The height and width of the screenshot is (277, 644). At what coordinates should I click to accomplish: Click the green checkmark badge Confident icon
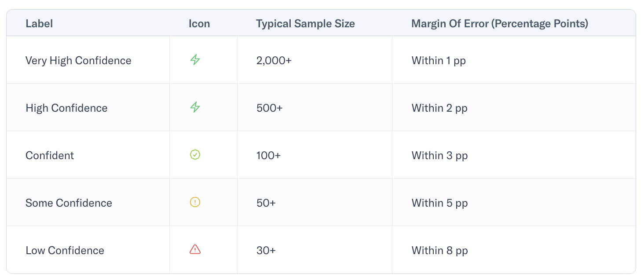(195, 155)
